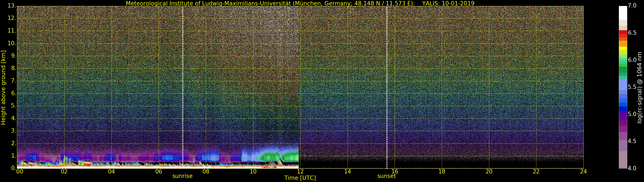Click the red band near 6.5 on colorbar
This screenshot has width=644, height=182.
623,32
